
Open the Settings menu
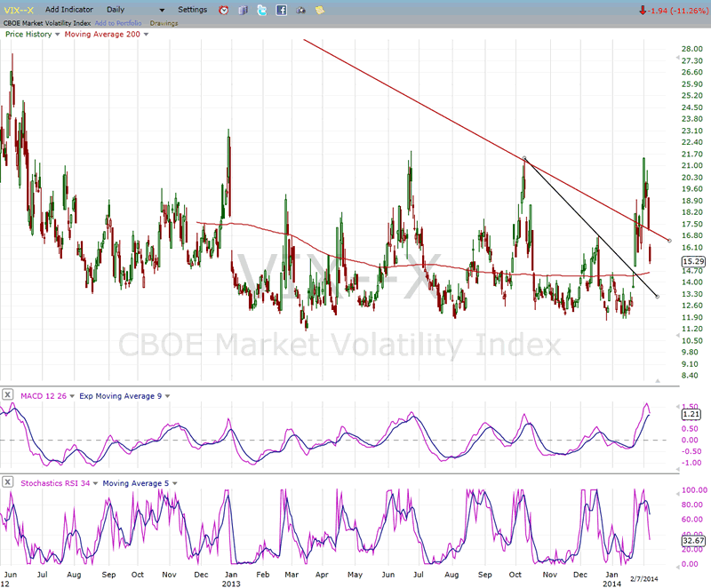192,10
